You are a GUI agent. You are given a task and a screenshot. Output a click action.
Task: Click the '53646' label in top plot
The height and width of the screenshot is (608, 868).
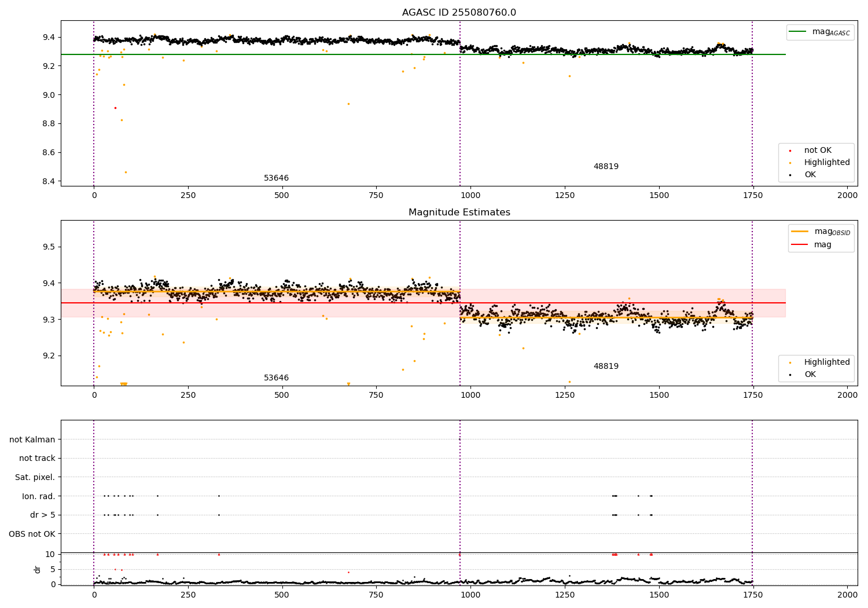click(x=276, y=178)
